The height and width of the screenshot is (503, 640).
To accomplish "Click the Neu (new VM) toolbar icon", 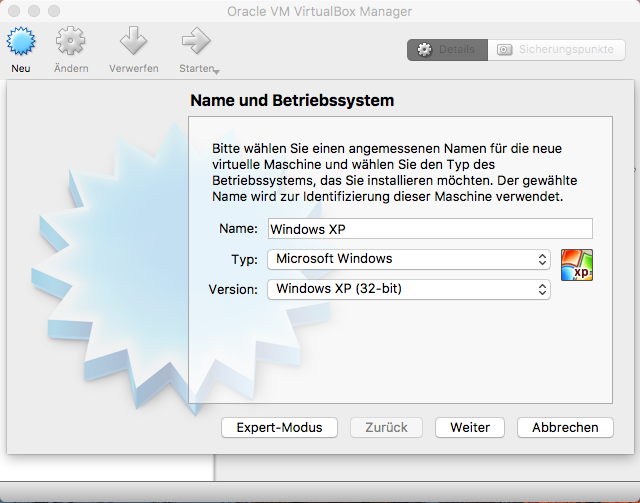I will (21, 41).
